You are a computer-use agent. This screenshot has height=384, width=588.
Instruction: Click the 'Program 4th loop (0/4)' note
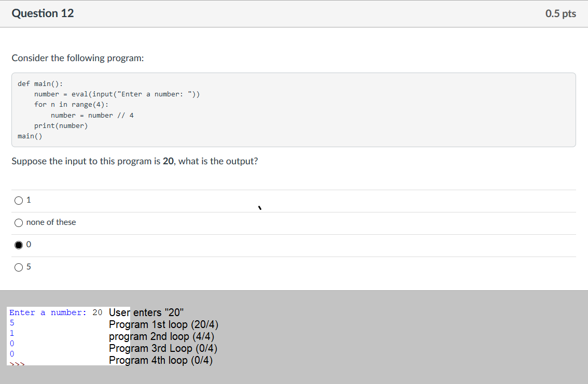click(161, 361)
